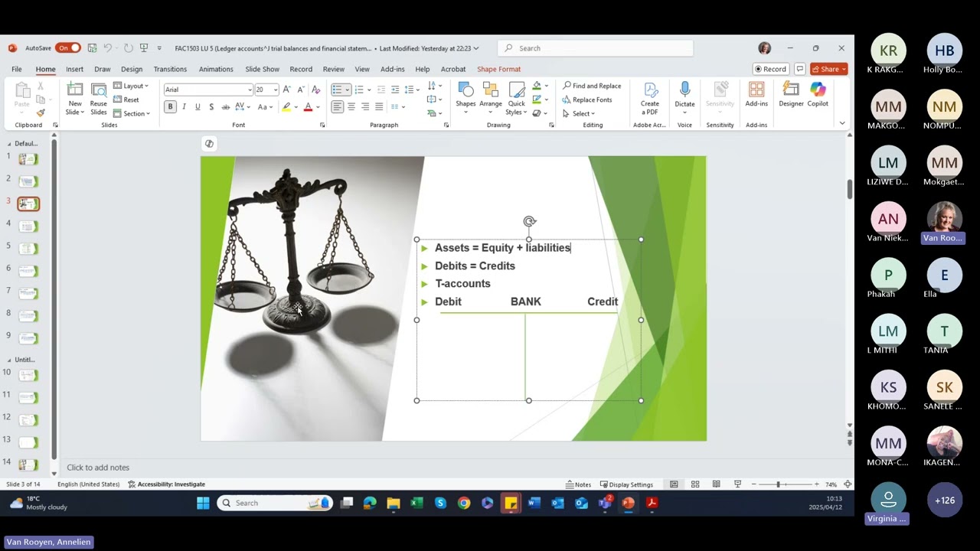The height and width of the screenshot is (551, 980).
Task: Open the Select dropdown in Editing
Action: pyautogui.click(x=578, y=113)
